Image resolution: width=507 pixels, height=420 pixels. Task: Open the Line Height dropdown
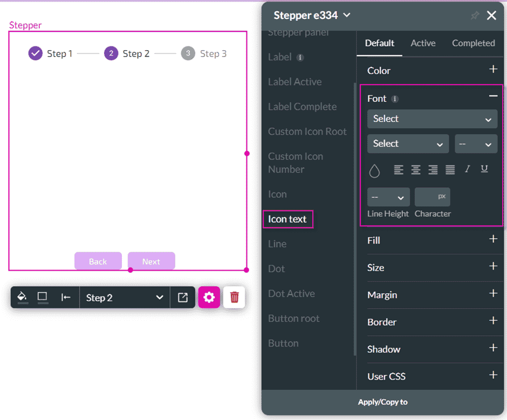point(388,197)
